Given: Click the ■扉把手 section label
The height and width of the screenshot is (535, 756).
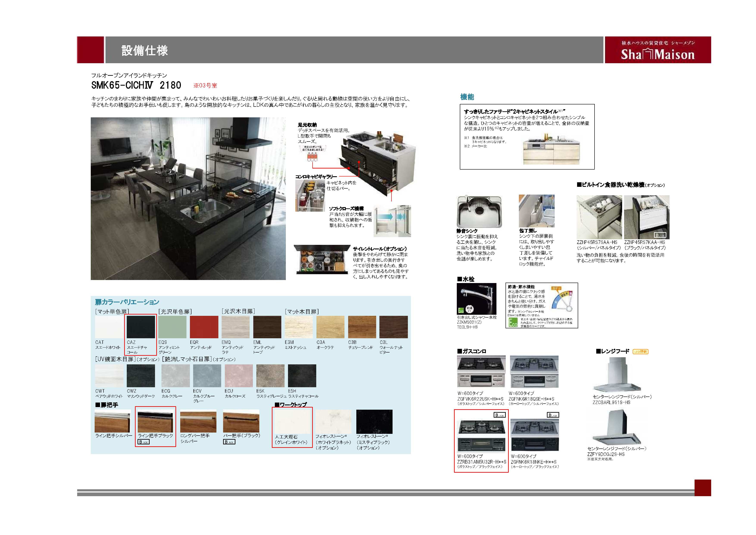Looking at the screenshot, I should point(106,405).
